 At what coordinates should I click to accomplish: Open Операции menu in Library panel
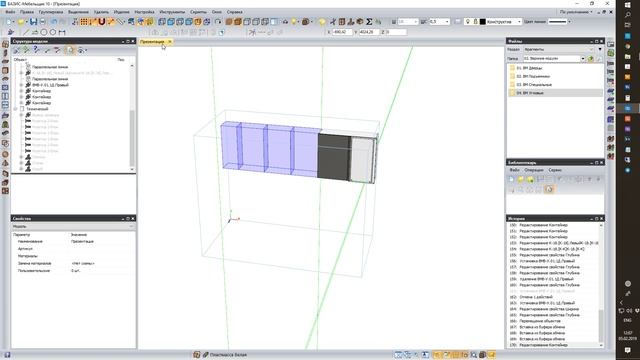click(x=534, y=170)
